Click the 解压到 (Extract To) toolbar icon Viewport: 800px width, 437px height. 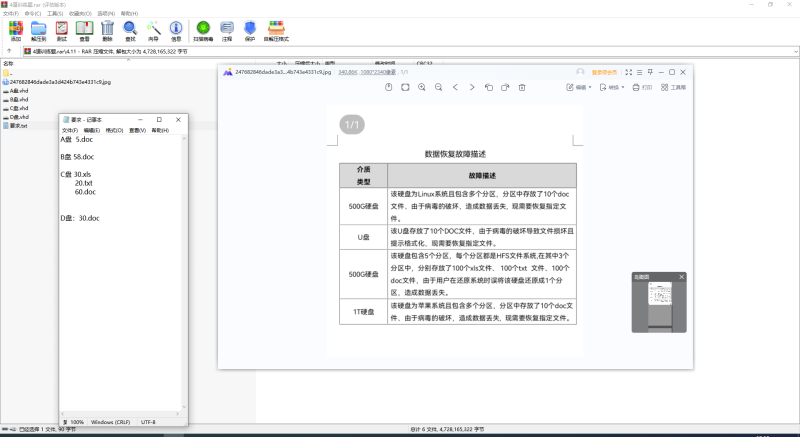(x=38, y=31)
